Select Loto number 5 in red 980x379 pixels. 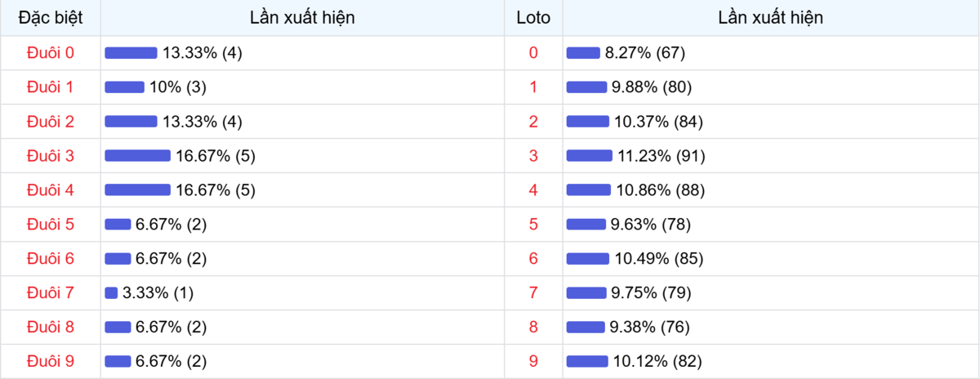point(533,225)
